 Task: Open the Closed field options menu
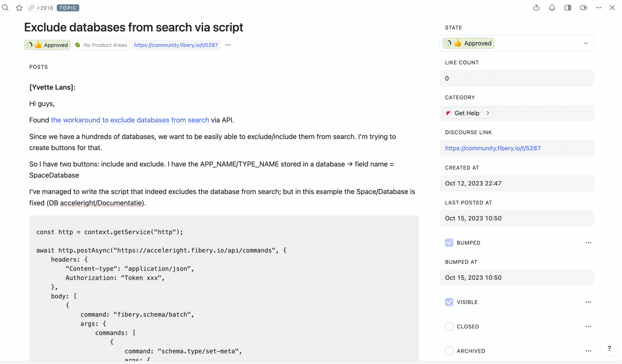click(588, 326)
